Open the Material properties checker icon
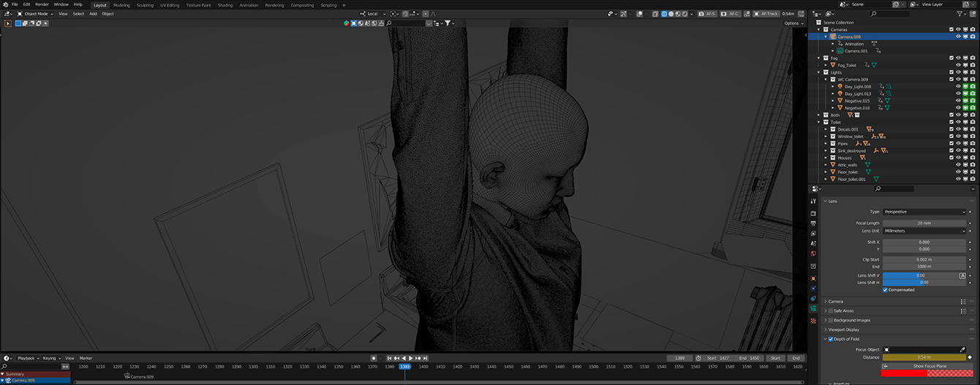This screenshot has height=385, width=980. pos(813,321)
